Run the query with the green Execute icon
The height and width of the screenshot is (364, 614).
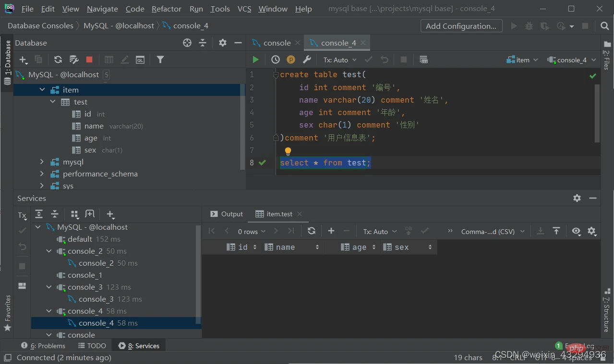[255, 59]
